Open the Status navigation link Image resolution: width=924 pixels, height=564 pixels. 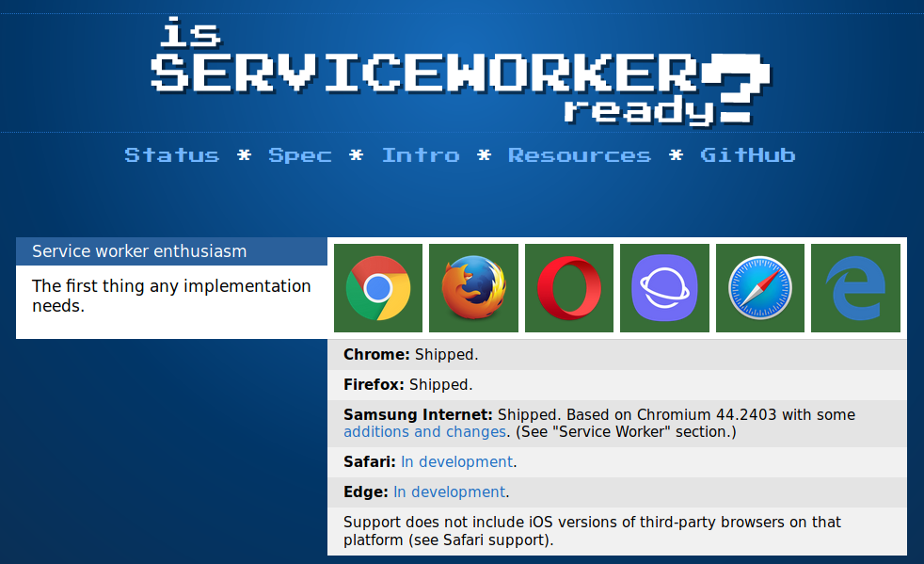point(172,155)
